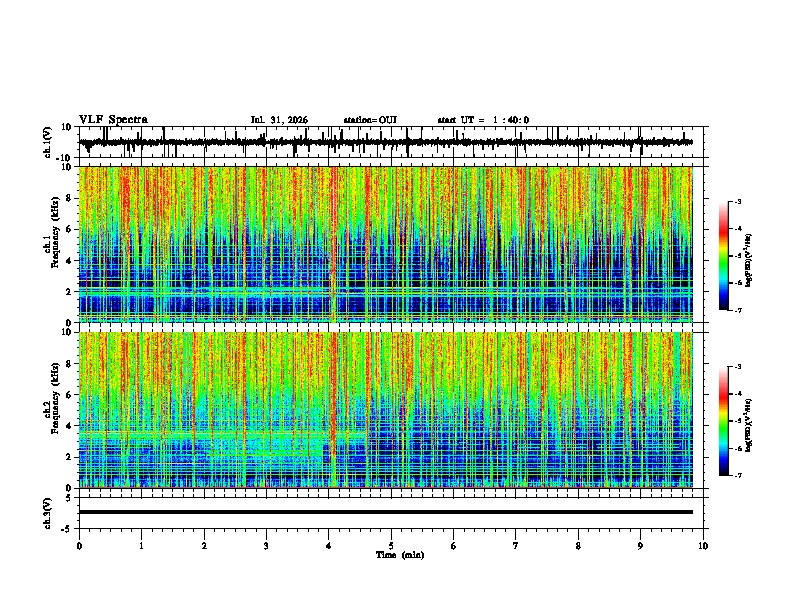792x612 pixels.
Task: Click the "-7" label on ch.1 color bar
Action: [737, 310]
